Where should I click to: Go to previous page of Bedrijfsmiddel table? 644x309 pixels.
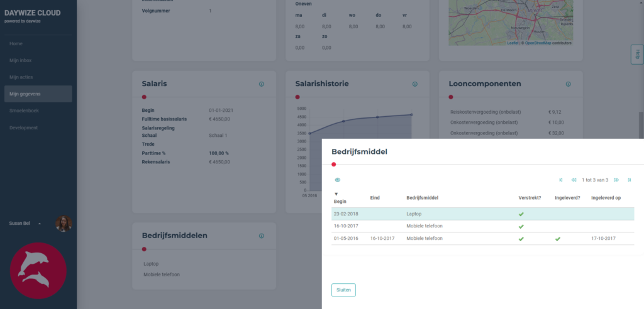[574, 180]
